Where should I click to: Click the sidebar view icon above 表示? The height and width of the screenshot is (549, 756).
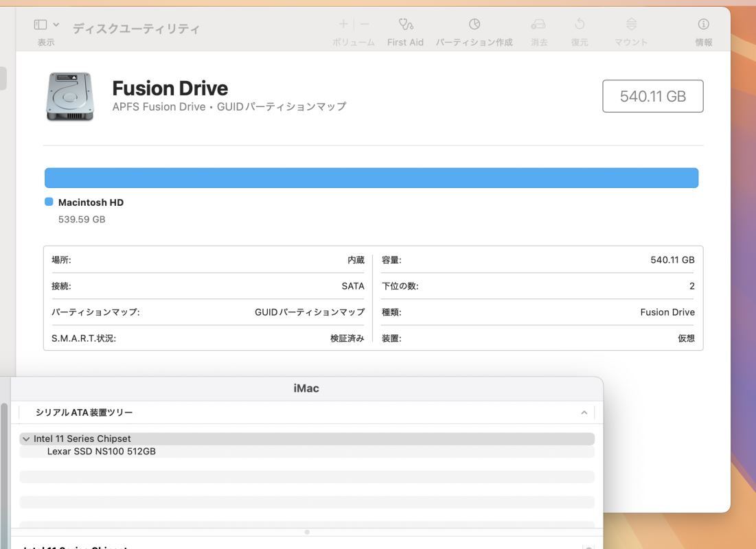(x=41, y=25)
